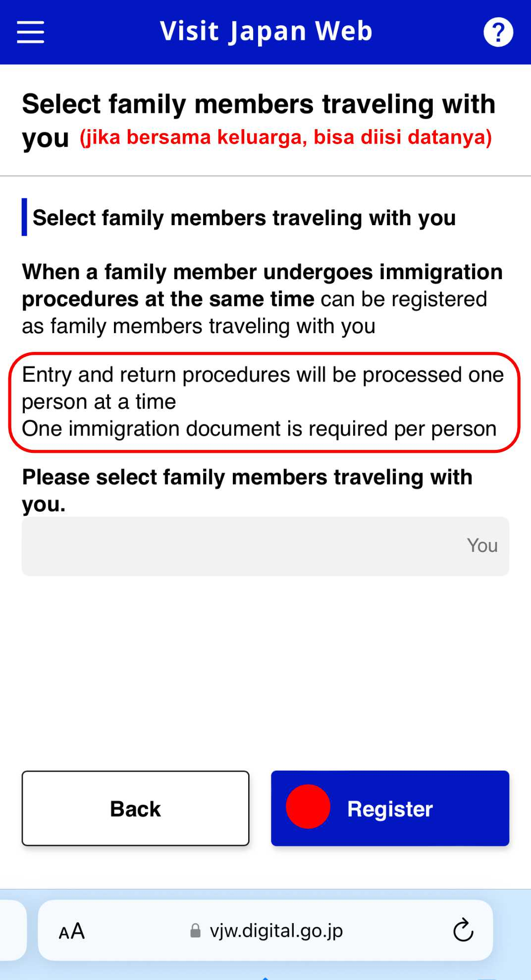Tap the bold text about immigration procedures
Image resolution: width=531 pixels, height=980 pixels.
point(262,286)
